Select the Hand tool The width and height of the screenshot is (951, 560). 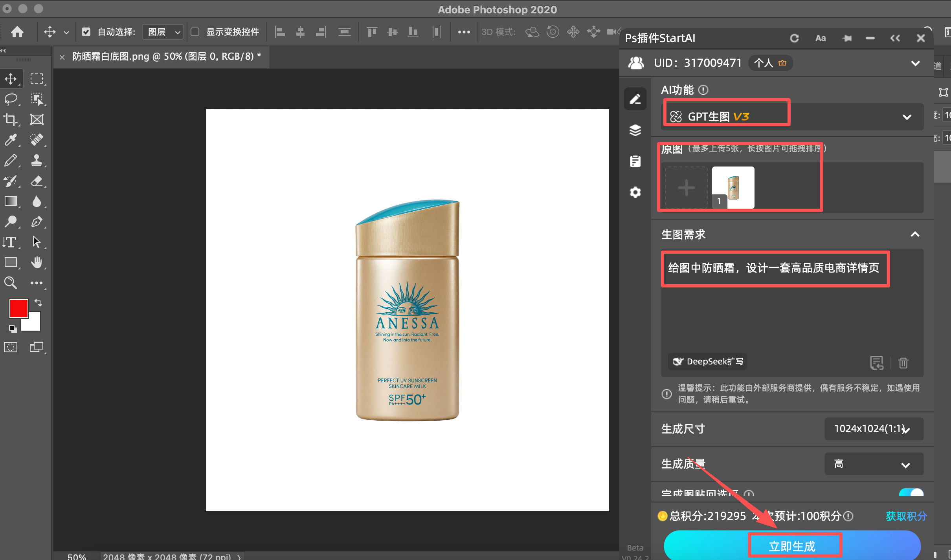pyautogui.click(x=37, y=262)
